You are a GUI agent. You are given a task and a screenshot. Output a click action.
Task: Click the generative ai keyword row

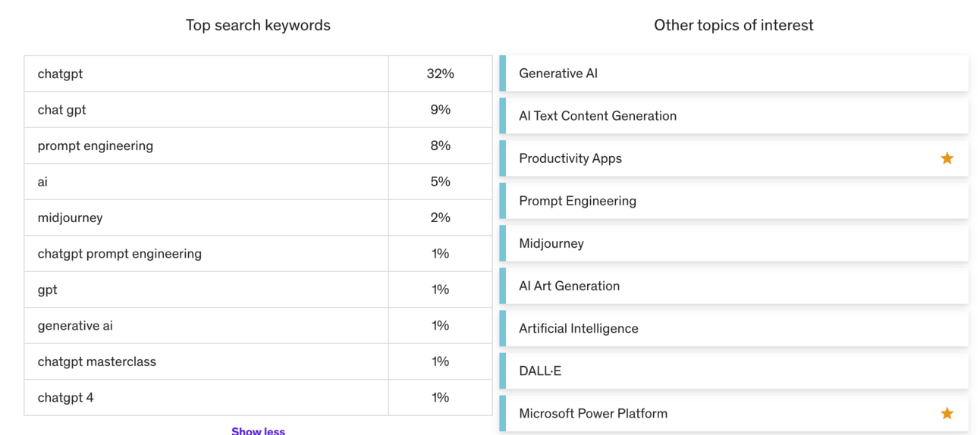(x=75, y=325)
